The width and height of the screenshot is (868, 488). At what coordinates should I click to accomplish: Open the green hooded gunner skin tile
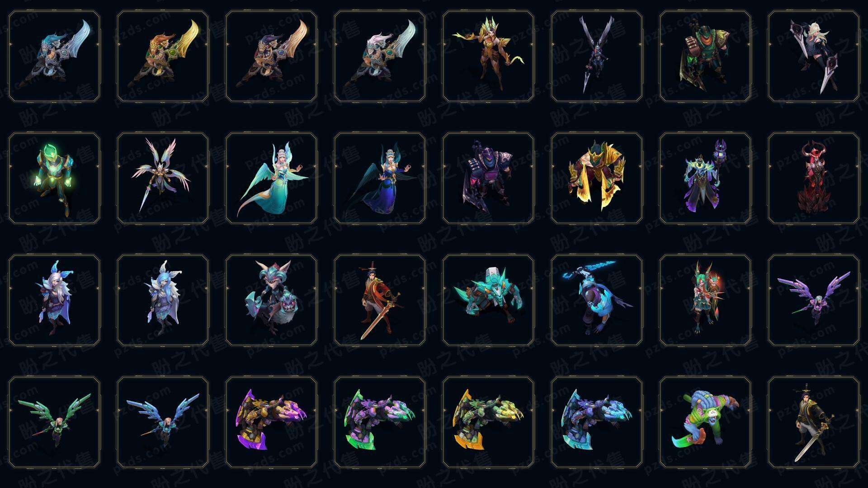tap(705, 56)
